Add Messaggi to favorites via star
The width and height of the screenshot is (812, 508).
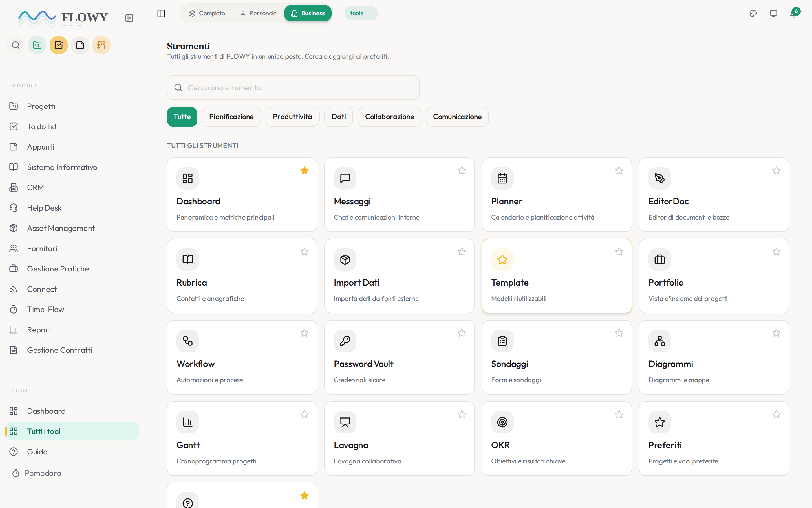tap(462, 170)
